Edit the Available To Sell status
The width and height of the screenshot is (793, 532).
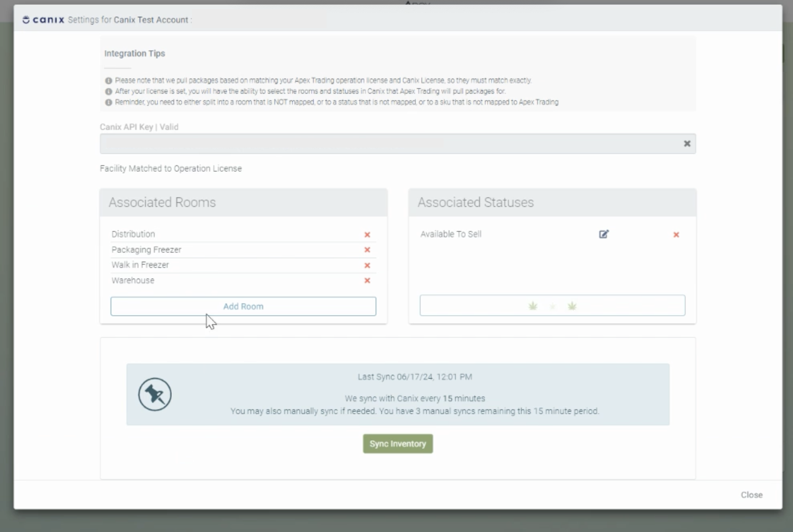[x=604, y=234]
